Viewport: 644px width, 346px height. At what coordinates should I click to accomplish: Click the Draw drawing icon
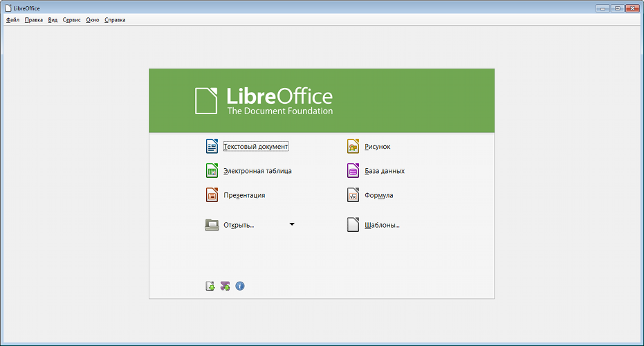pos(353,146)
